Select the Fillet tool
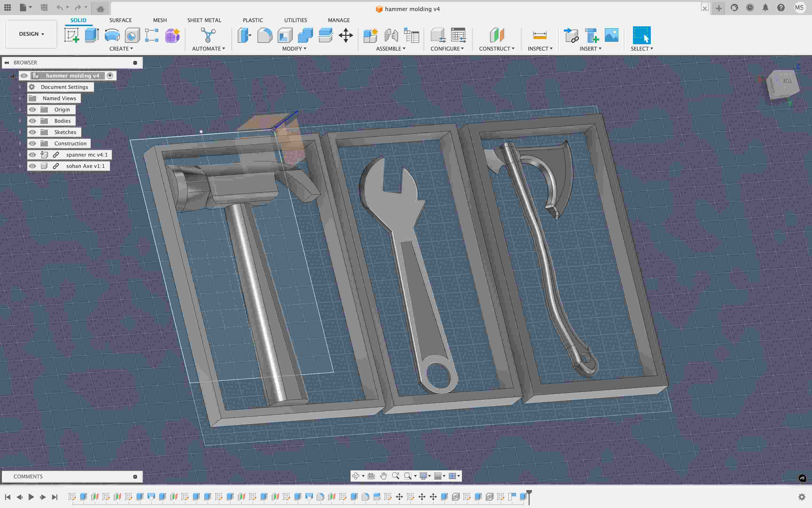 [x=265, y=35]
